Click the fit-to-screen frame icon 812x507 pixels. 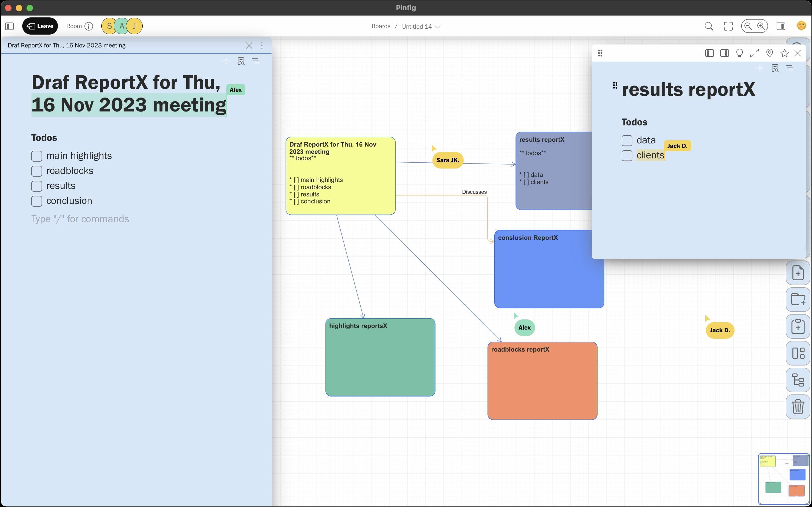728,26
